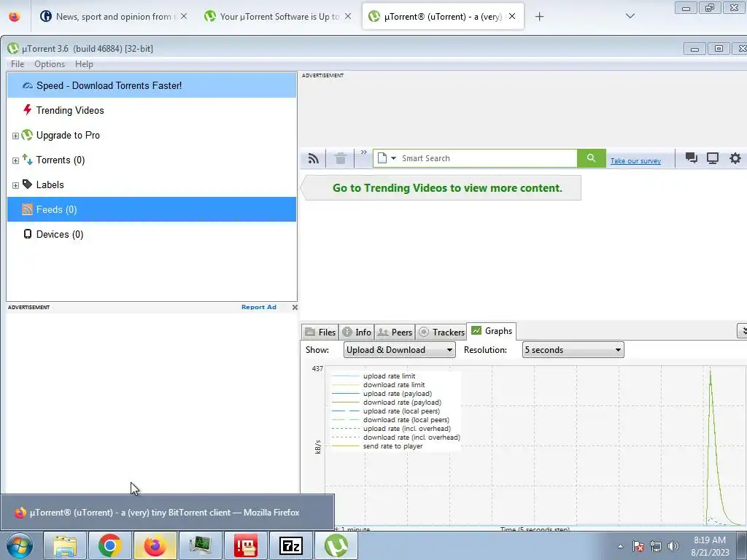Screen dimensions: 747x560
Task: Click the uTorrent taskbar icon
Action: pyautogui.click(x=336, y=545)
